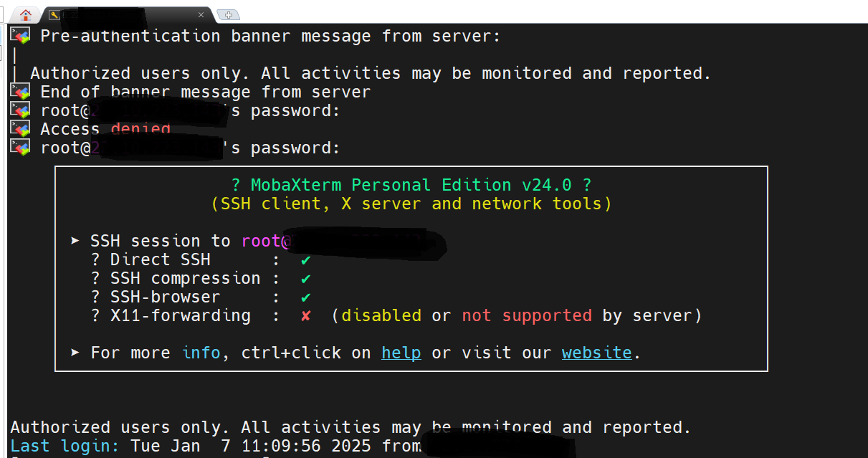Open the 'website' link in the banner
The height and width of the screenshot is (458, 868).
pyautogui.click(x=596, y=353)
